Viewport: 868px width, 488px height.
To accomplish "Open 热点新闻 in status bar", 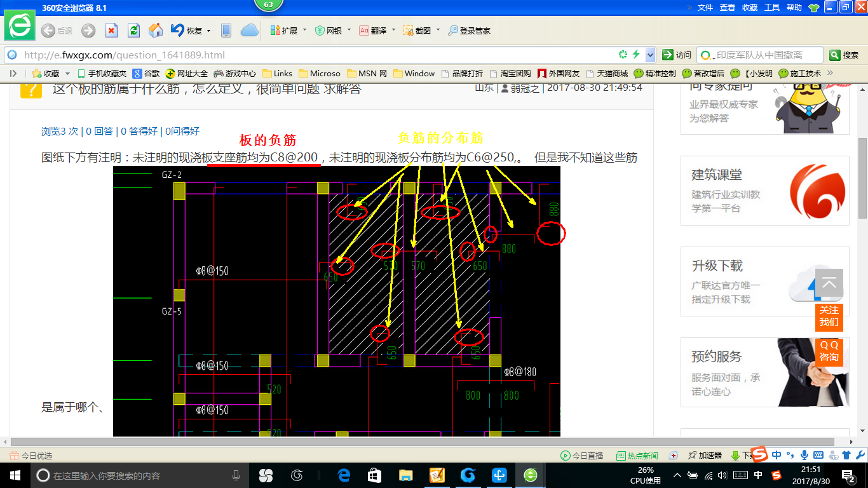I will point(637,456).
